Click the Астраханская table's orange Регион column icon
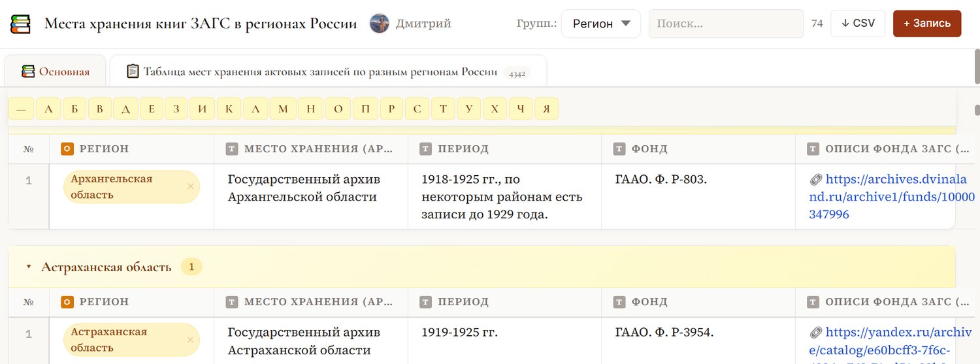Image resolution: width=980 pixels, height=364 pixels. [67, 302]
